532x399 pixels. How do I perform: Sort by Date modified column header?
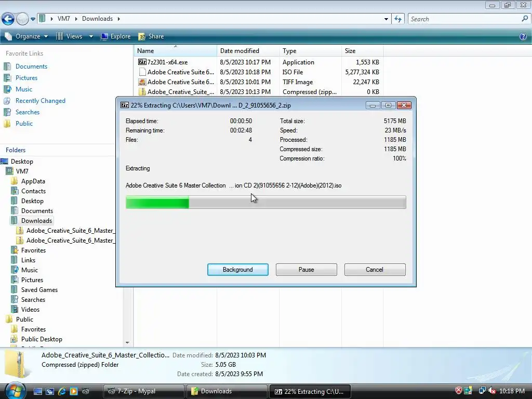pos(248,50)
